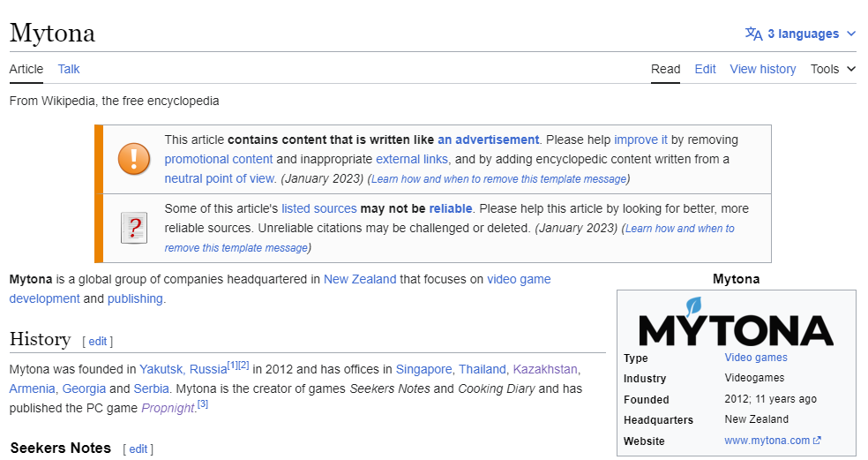868x460 pixels.
Task: Click the 'Mytona' infobox caption
Action: (737, 279)
